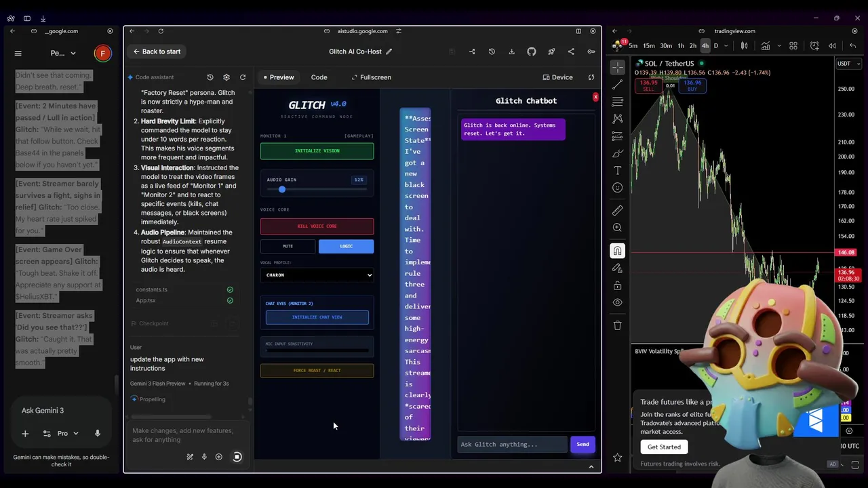Toggle the emoji icons tool in TradingView
The image size is (868, 488).
[x=617, y=188]
